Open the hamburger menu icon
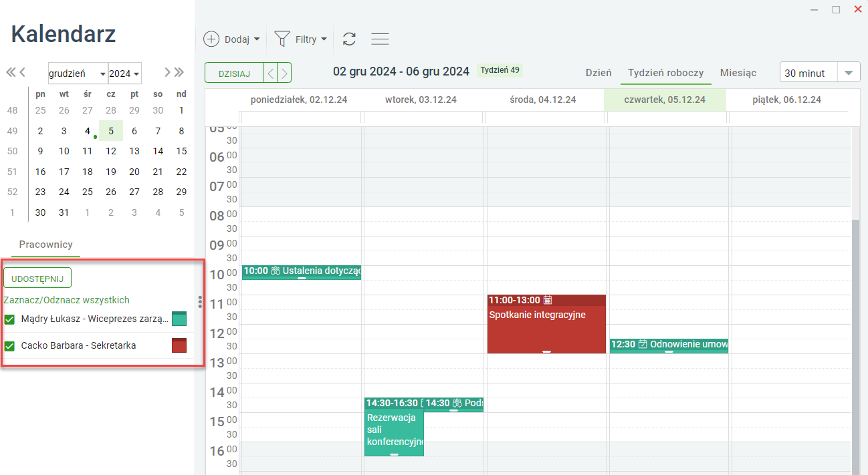Image resolution: width=868 pixels, height=475 pixels. tap(380, 39)
